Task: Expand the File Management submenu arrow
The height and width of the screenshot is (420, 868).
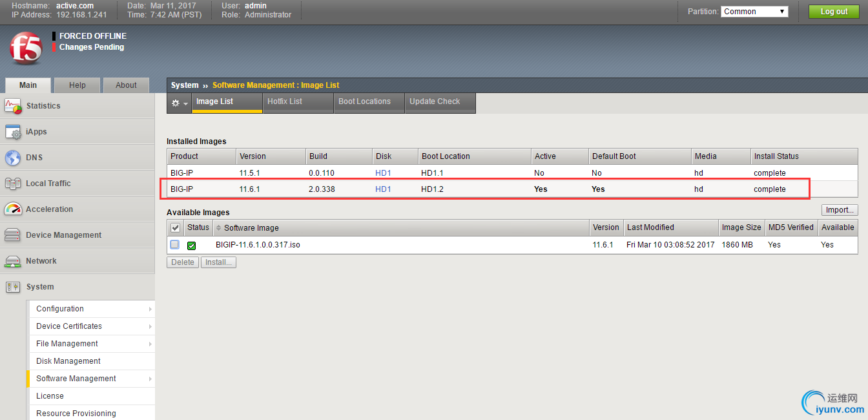Action: pyautogui.click(x=150, y=344)
